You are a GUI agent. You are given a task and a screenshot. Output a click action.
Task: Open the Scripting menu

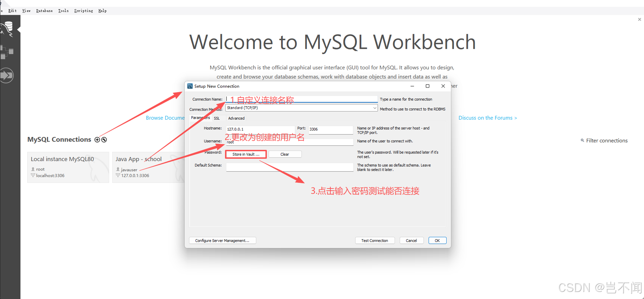84,11
